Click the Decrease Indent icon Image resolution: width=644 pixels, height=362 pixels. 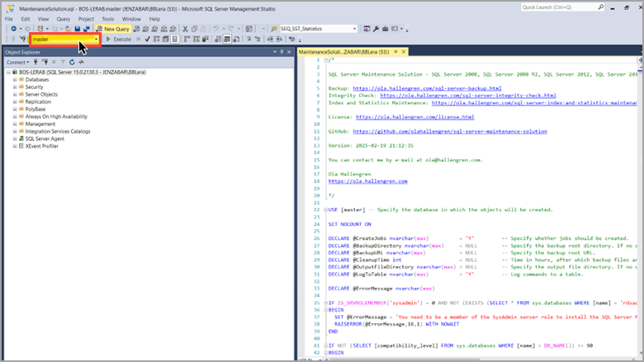pyautogui.click(x=270, y=39)
